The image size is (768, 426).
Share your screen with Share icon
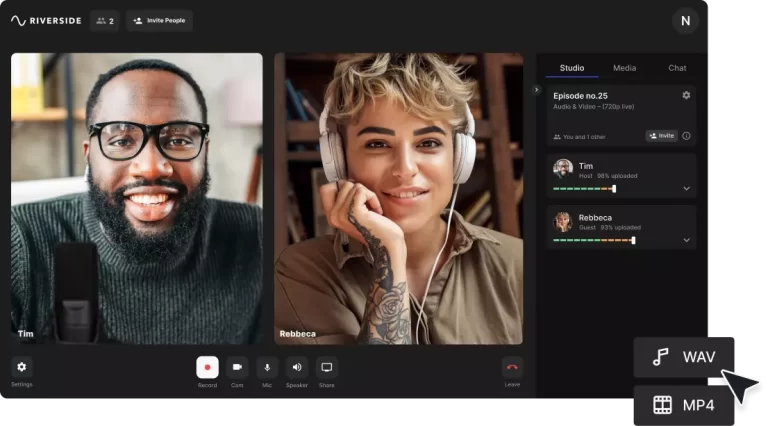click(327, 367)
